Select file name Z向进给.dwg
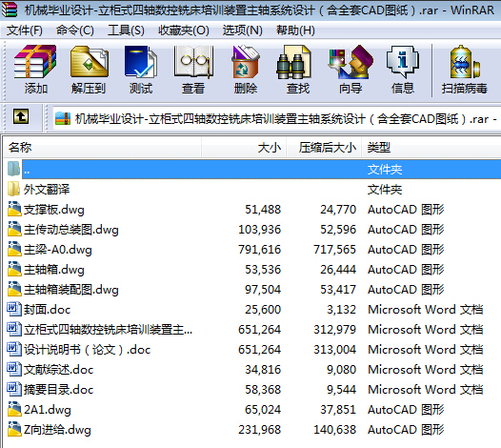Screen dimensions: 501x448 point(57,430)
